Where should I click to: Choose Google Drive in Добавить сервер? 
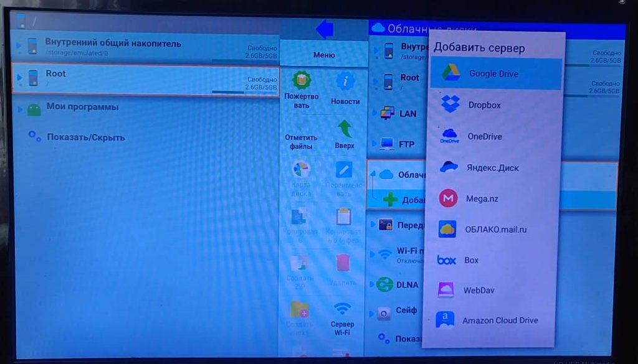pos(495,73)
